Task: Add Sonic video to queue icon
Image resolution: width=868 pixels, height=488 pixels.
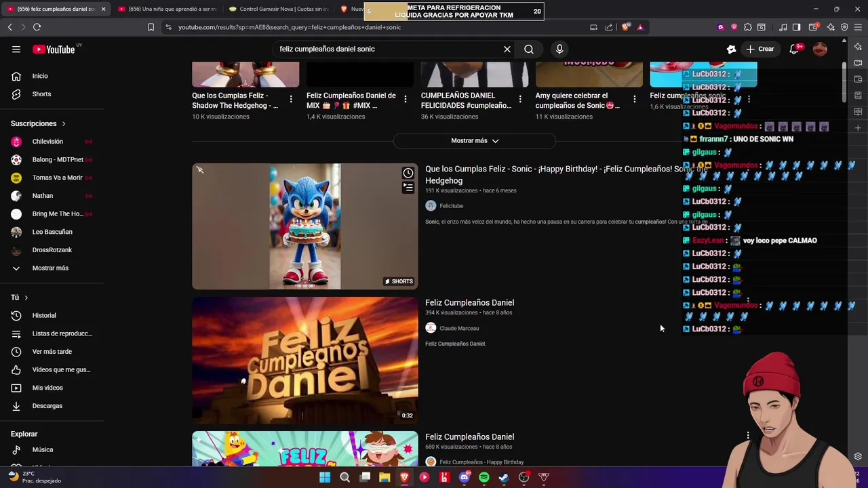Action: [408, 188]
